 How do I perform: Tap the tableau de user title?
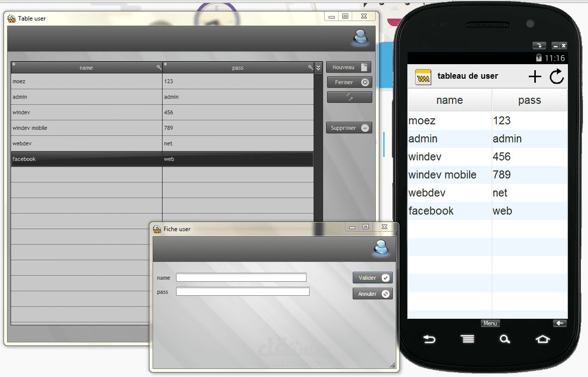pyautogui.click(x=468, y=76)
